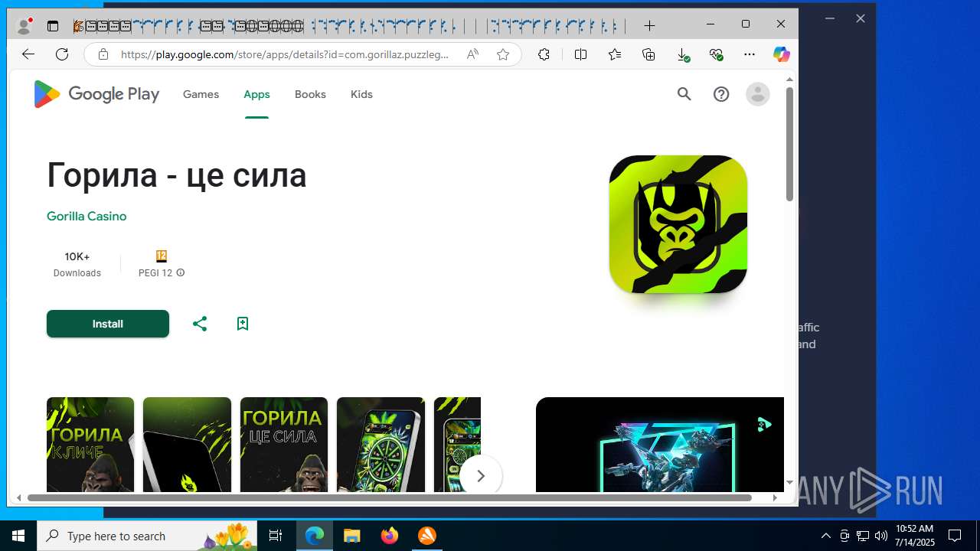Open Gorilla Casino developer link
Viewport: 980px width, 551px height.
click(x=87, y=216)
